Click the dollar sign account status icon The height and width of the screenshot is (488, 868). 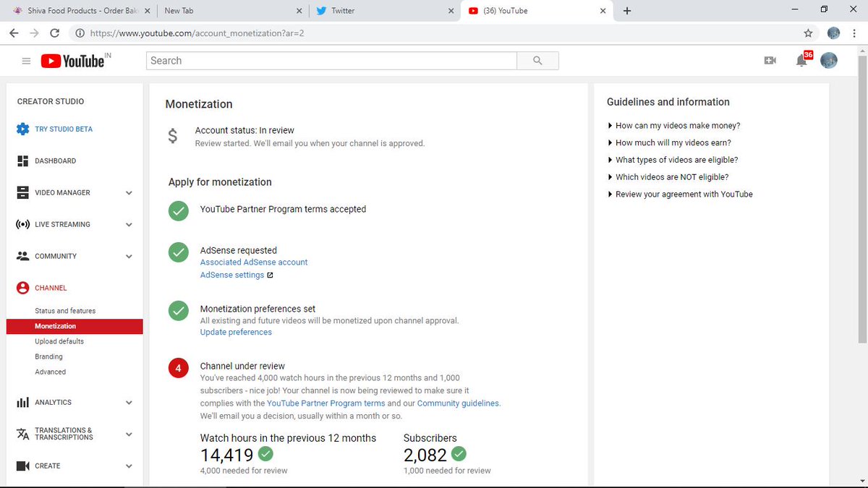tap(172, 136)
